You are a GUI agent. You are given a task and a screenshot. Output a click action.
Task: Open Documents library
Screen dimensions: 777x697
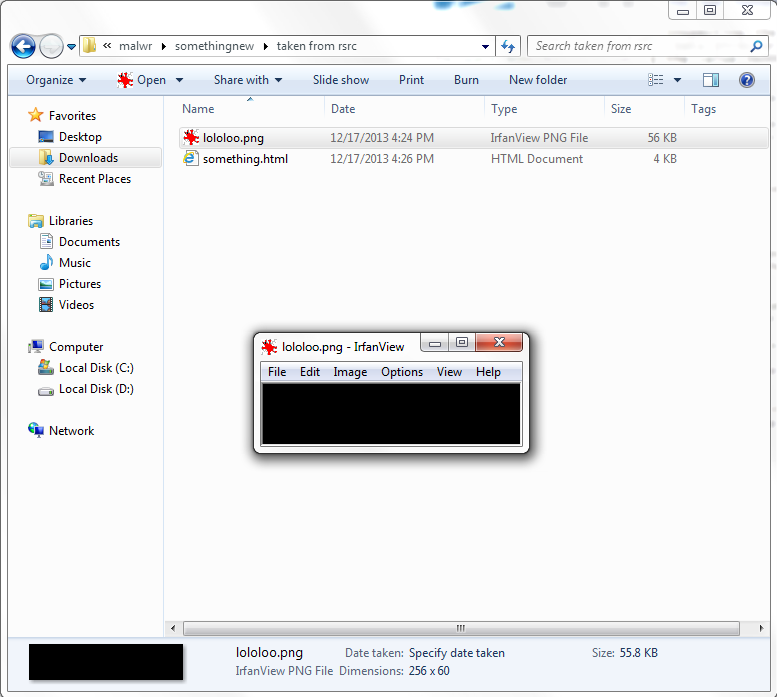pos(89,242)
